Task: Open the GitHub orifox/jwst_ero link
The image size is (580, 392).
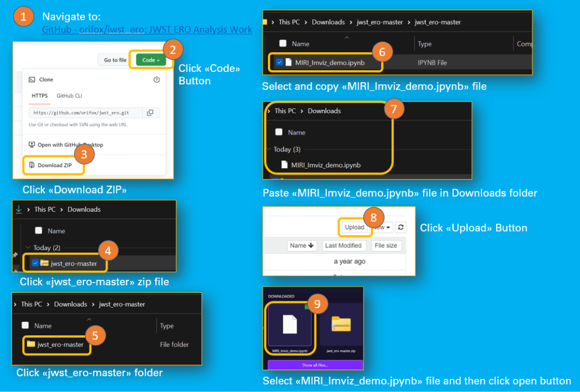Action: 147,29
